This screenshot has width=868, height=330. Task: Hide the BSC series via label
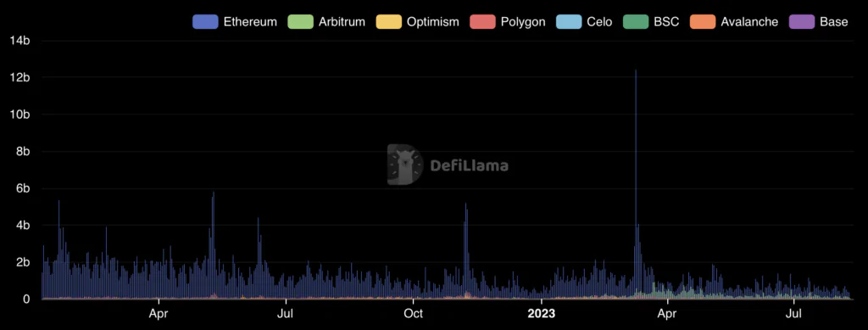666,22
